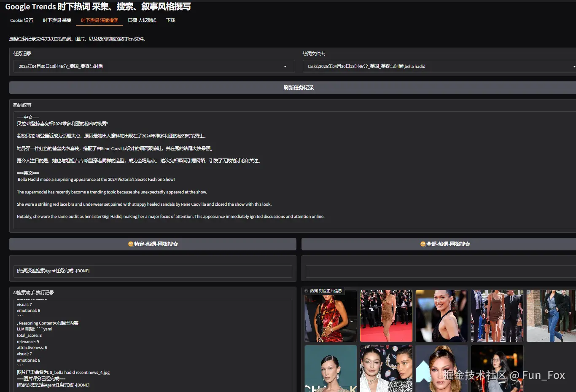Click the 热词叙事 panel label
This screenshot has width=576, height=392.
coord(22,105)
